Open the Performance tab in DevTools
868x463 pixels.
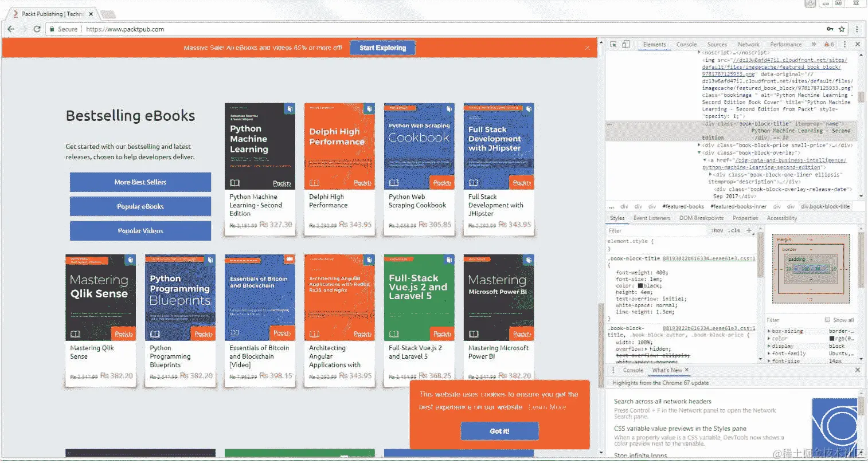point(785,44)
